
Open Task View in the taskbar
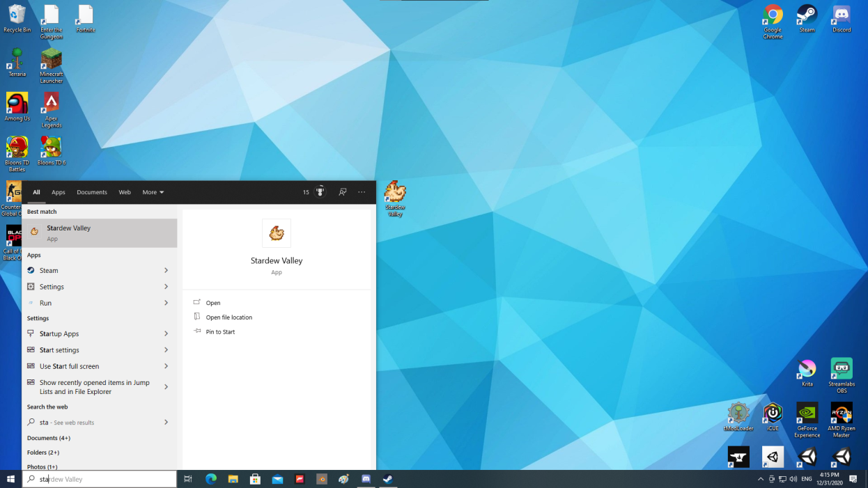pyautogui.click(x=188, y=479)
